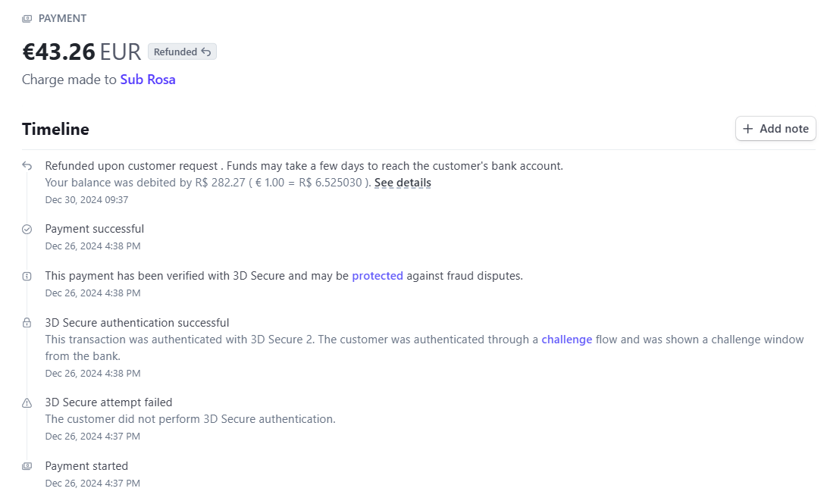Click the Refunded status badge

point(183,52)
